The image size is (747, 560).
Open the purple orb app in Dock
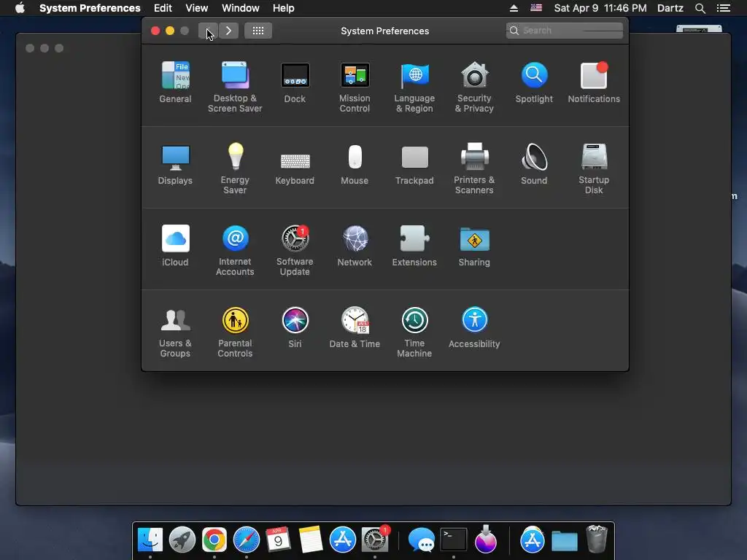tap(486, 540)
